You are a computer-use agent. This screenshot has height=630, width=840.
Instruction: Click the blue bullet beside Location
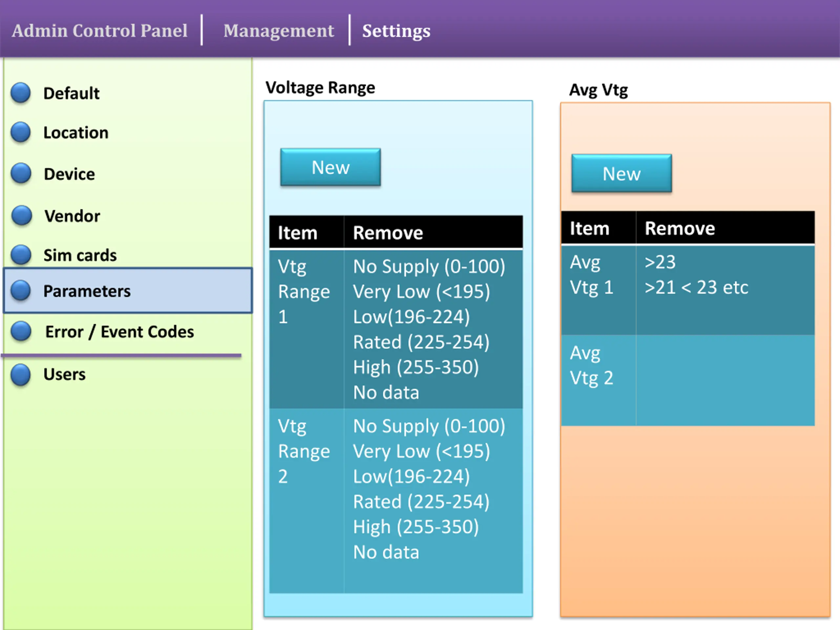pyautogui.click(x=20, y=132)
